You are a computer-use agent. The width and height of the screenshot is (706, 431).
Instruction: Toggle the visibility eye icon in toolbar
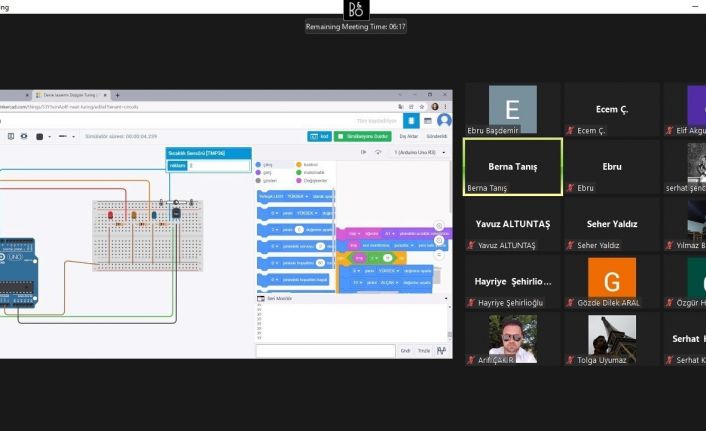24,136
